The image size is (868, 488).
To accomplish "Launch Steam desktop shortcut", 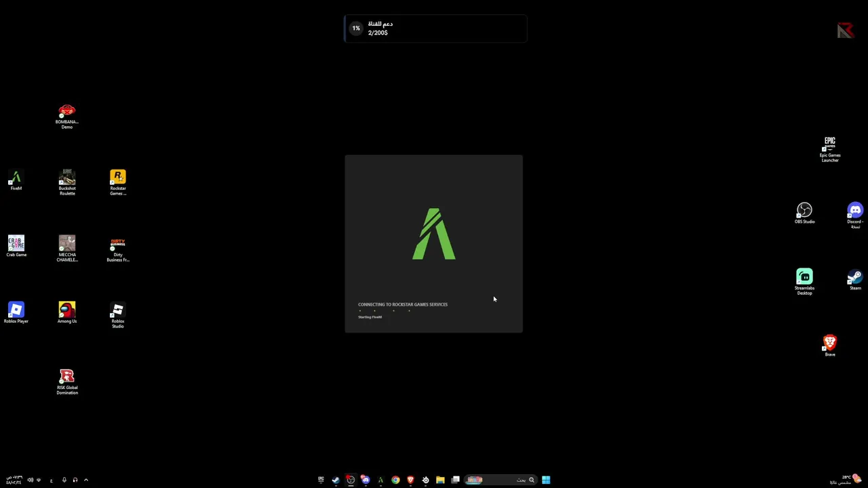I will (x=855, y=280).
